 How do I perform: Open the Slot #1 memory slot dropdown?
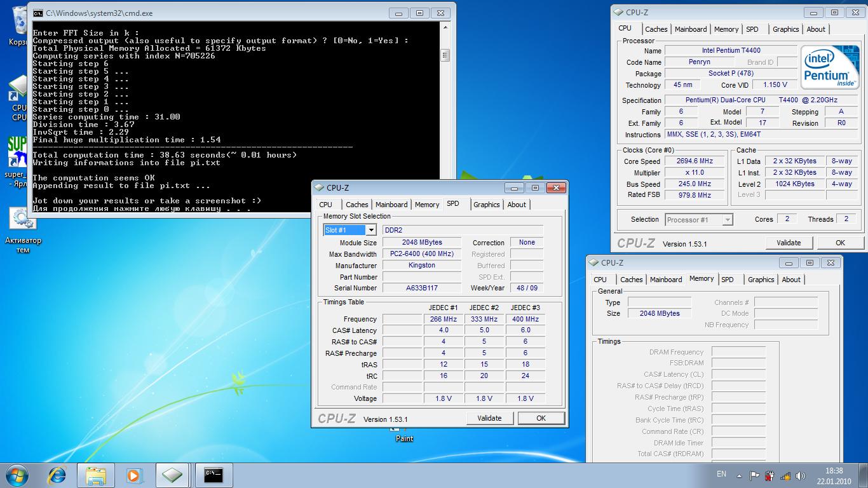371,230
